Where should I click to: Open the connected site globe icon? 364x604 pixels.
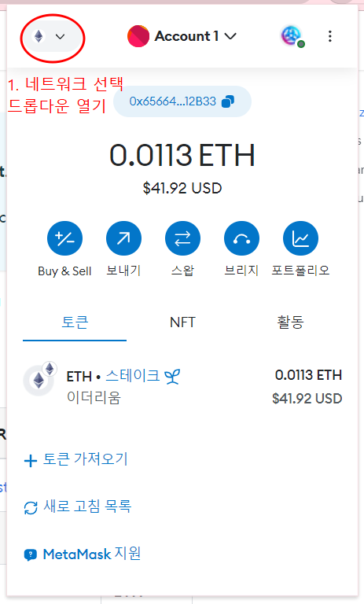292,36
